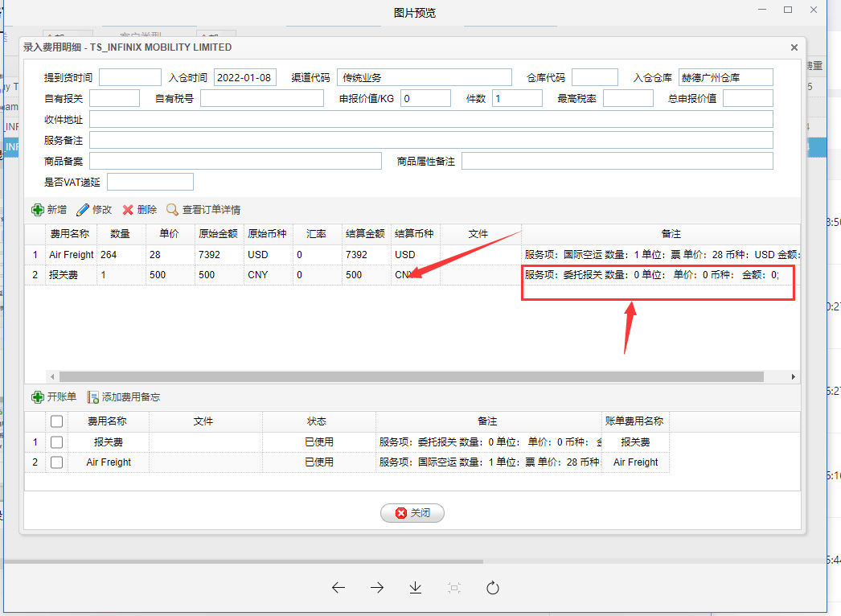Click the horizontal scrollbar left arrow
841x616 pixels.
(x=53, y=376)
